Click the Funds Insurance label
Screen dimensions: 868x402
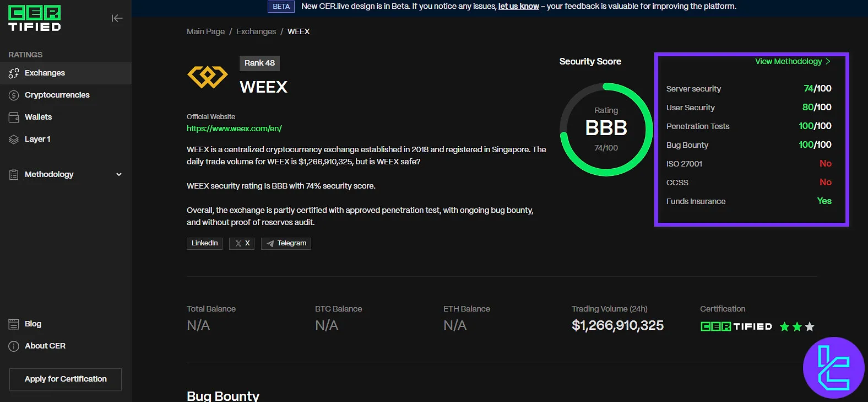(x=696, y=201)
